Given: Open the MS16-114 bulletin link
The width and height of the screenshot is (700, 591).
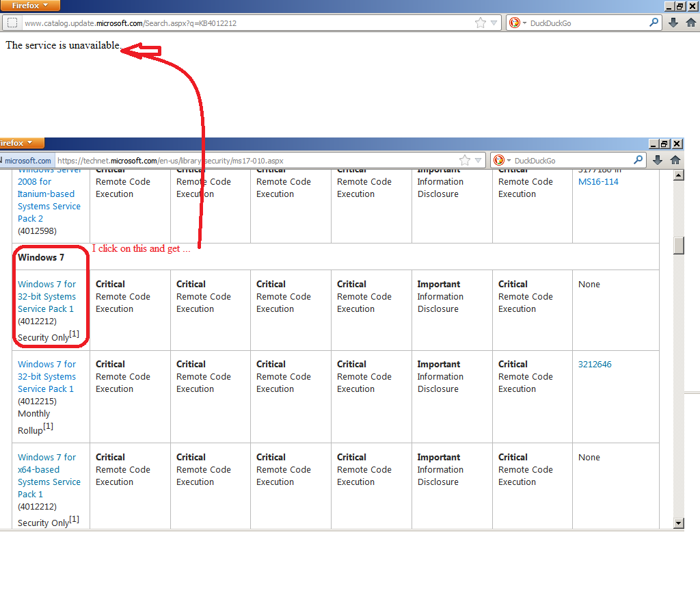Looking at the screenshot, I should [598, 182].
